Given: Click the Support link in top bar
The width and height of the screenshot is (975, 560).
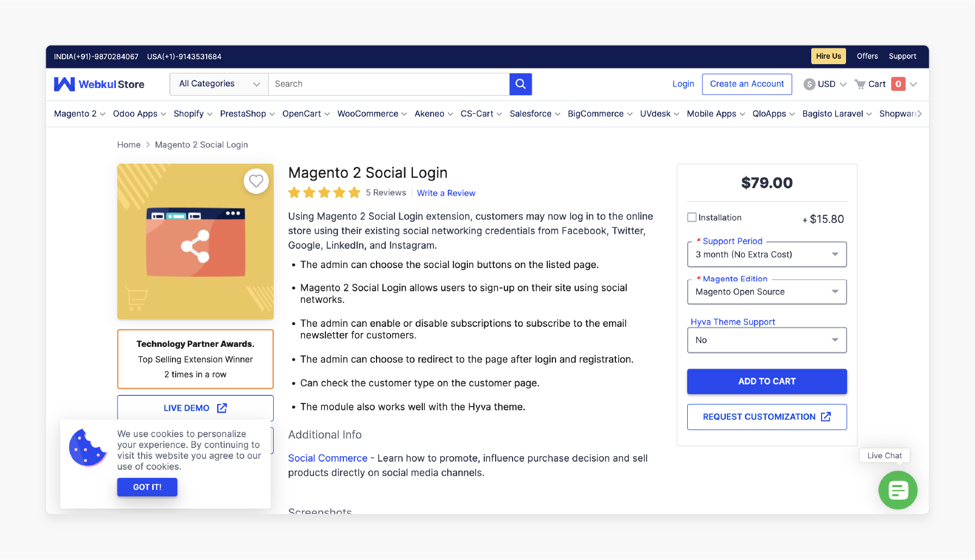Looking at the screenshot, I should coord(903,56).
